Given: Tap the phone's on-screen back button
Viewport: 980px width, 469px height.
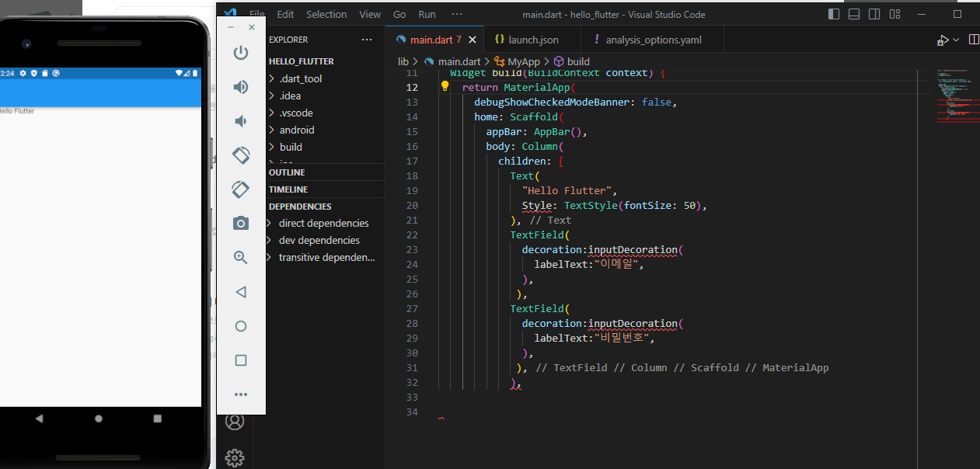Looking at the screenshot, I should (40, 418).
